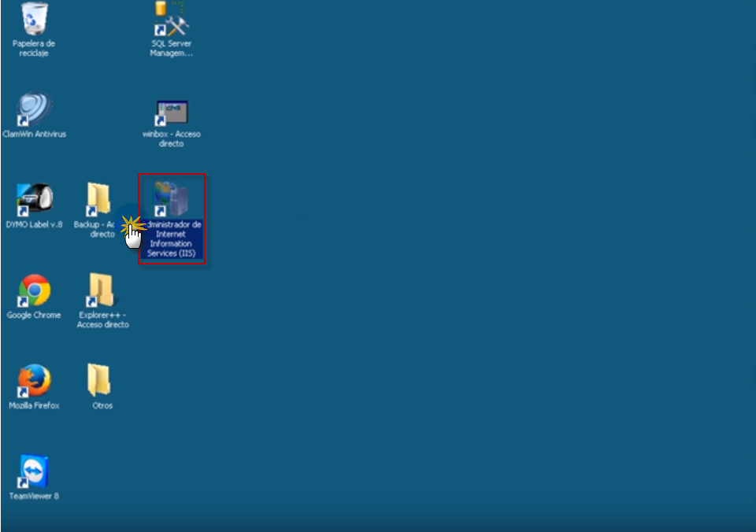Select the DYMO Label v.8 icon
756x532 pixels.
pyautogui.click(x=34, y=201)
